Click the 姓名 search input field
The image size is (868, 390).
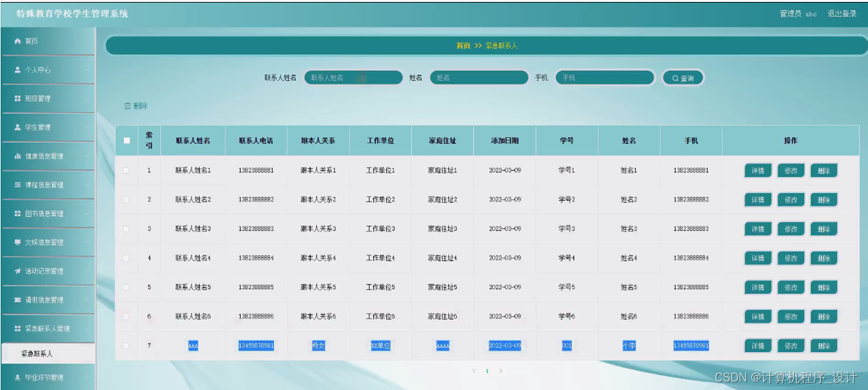click(x=479, y=78)
